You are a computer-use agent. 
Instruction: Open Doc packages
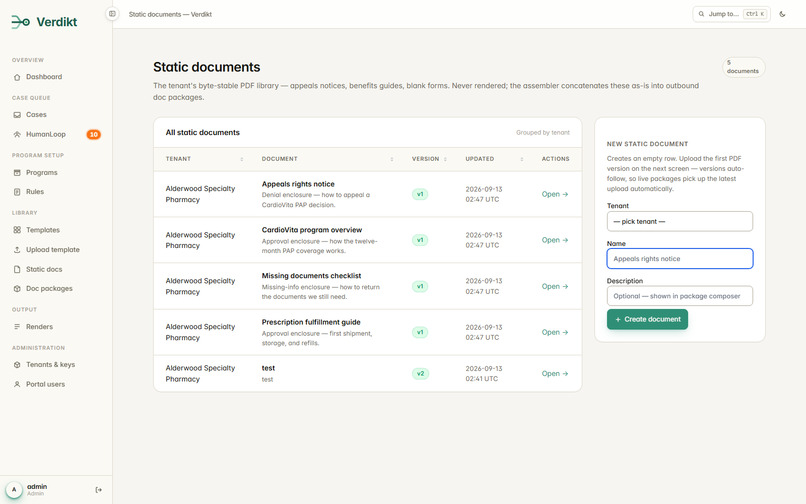click(x=49, y=289)
